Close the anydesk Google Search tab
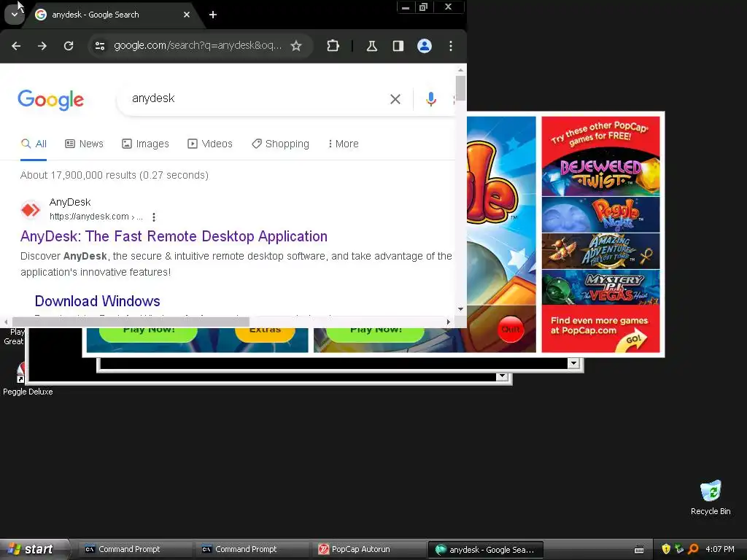This screenshot has width=747, height=560. click(x=187, y=15)
